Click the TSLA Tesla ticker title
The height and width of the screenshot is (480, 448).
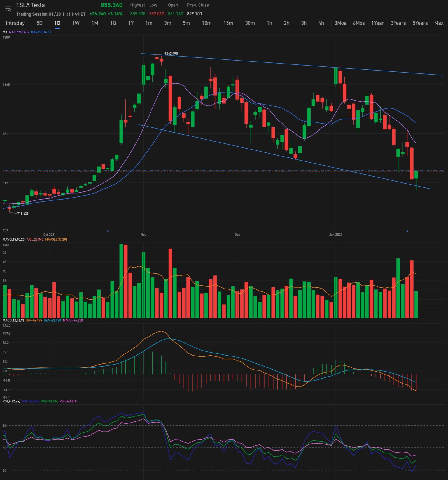30,5
